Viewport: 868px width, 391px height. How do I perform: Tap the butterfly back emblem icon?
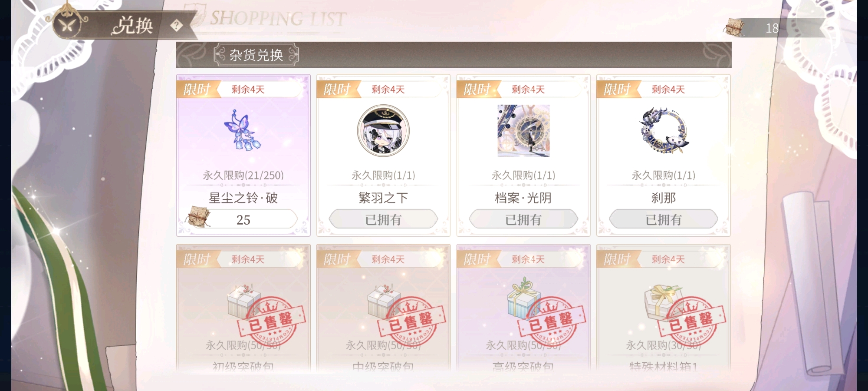(x=67, y=25)
